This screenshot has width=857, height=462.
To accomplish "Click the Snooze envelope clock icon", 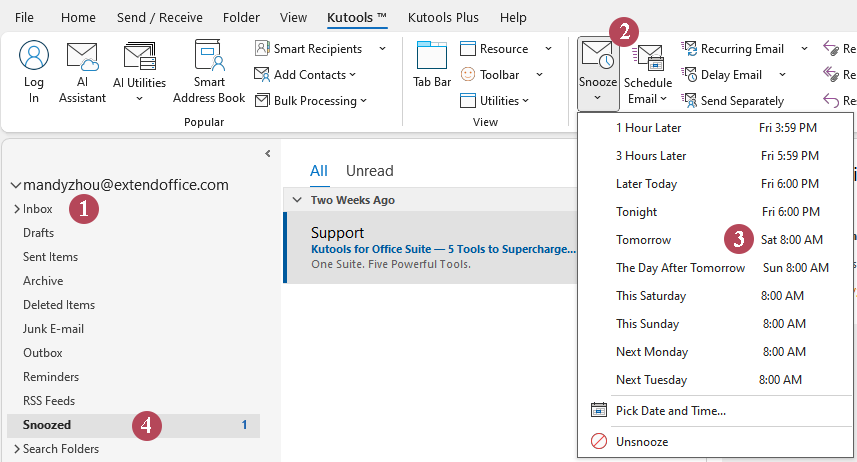I will click(x=597, y=56).
